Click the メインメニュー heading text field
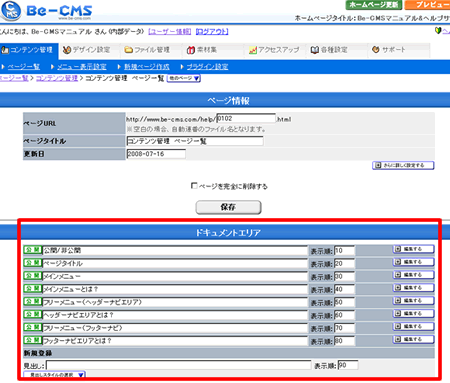The image size is (450, 383). (175, 277)
